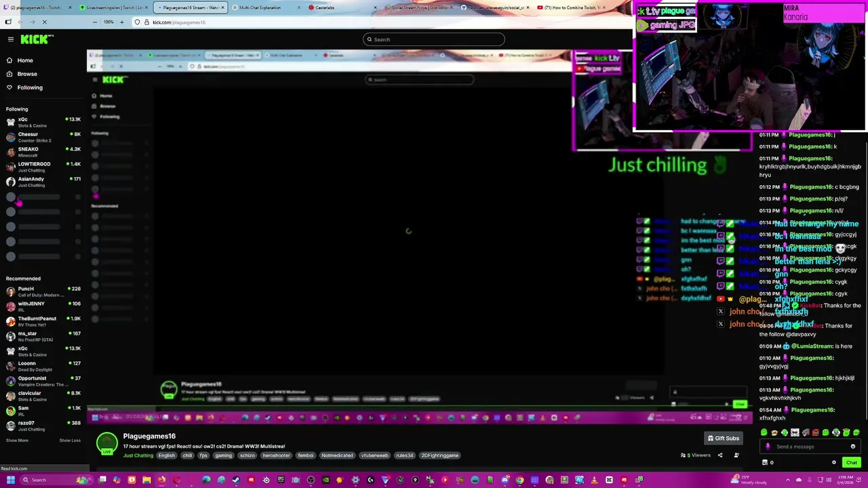Show hidden system tray icons
868x488 pixels.
[787, 480]
